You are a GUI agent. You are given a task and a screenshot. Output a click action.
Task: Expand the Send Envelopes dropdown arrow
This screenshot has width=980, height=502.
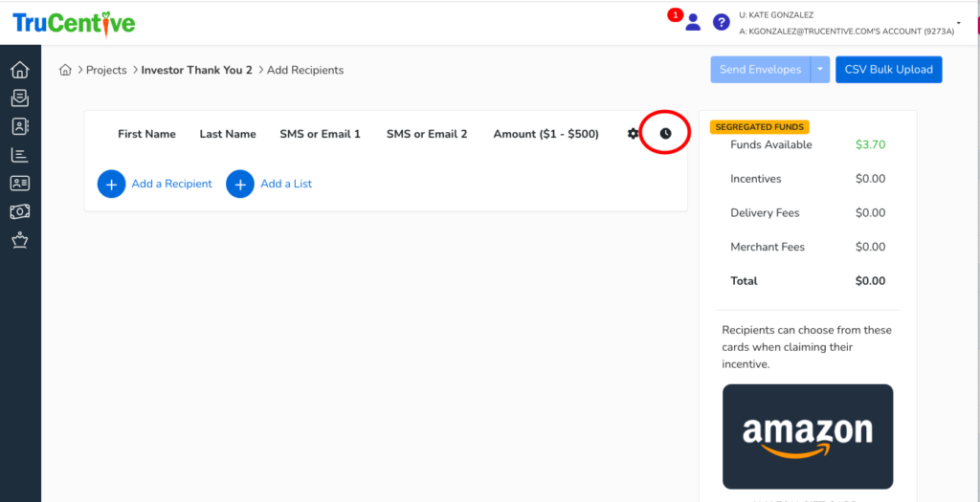(x=820, y=70)
